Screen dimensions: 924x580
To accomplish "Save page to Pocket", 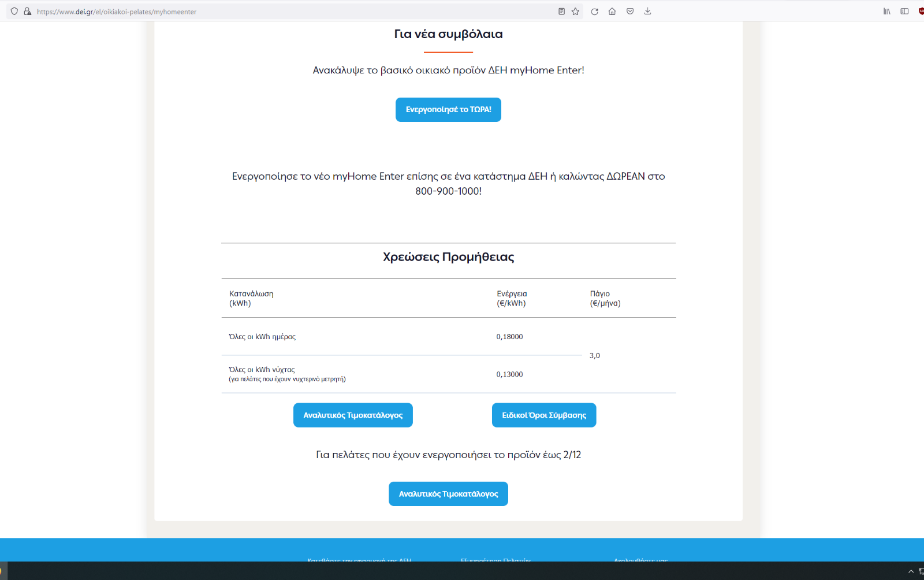I will coord(630,12).
